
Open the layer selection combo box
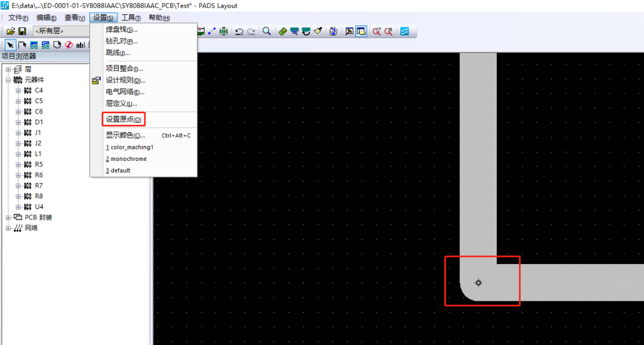pos(60,31)
